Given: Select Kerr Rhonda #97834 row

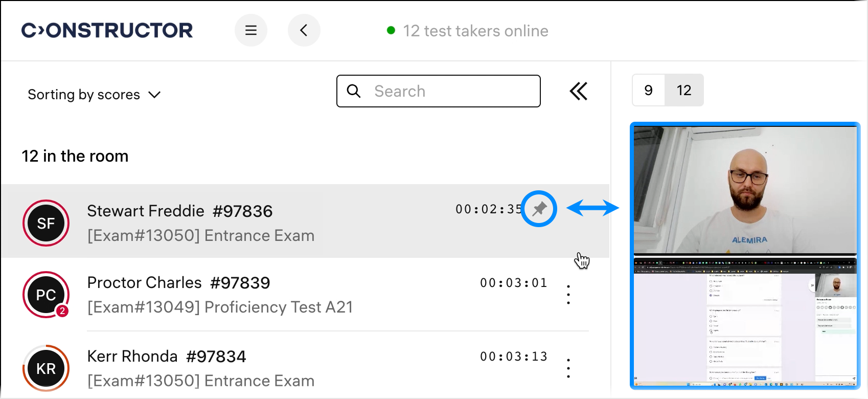Looking at the screenshot, I should coord(256,368).
